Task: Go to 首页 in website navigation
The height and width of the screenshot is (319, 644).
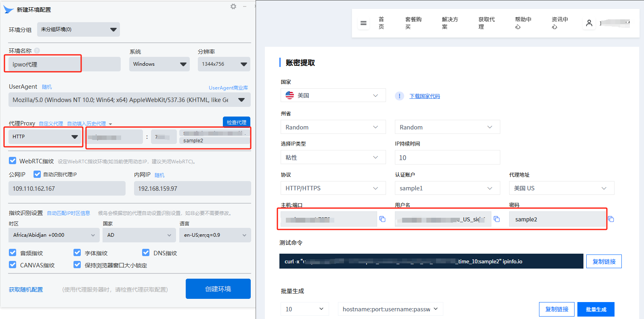Action: point(381,23)
